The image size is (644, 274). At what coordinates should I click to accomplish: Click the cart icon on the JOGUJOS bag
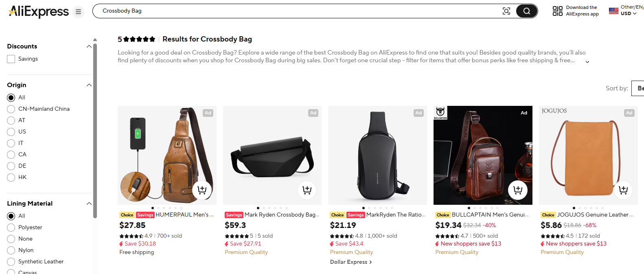623,190
